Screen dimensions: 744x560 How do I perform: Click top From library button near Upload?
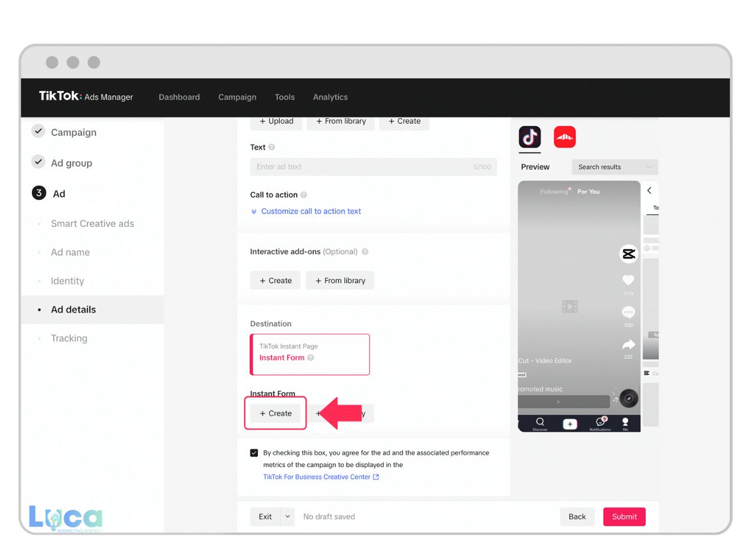[341, 121]
